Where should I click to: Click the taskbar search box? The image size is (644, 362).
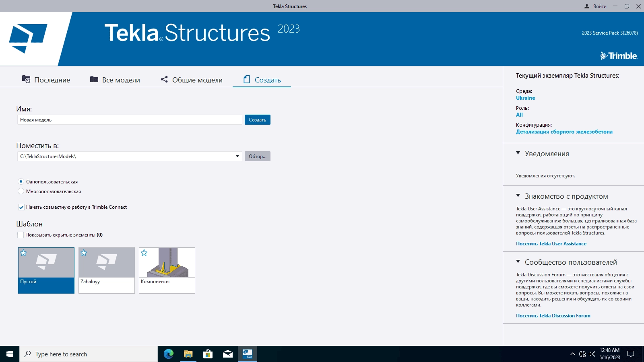click(89, 354)
